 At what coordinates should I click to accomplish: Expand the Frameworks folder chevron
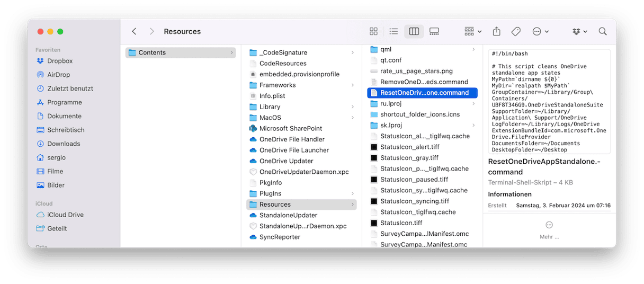[353, 85]
